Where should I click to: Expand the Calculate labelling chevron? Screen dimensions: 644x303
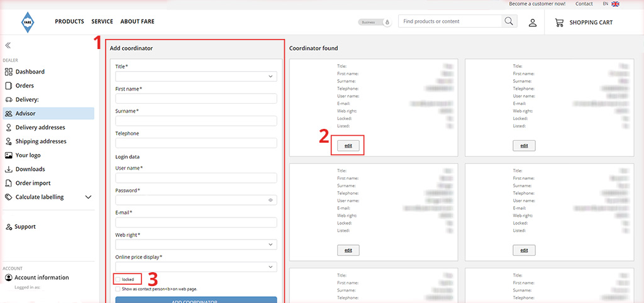coord(88,197)
